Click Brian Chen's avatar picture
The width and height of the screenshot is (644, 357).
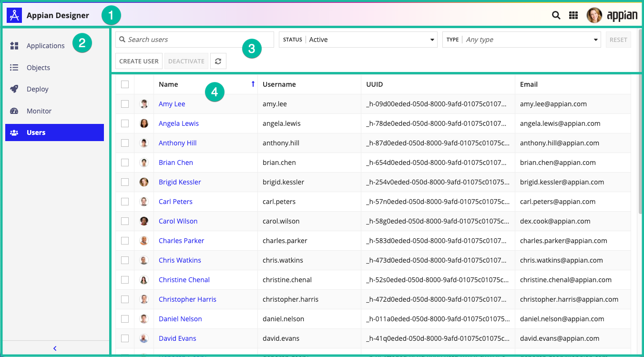click(x=144, y=163)
